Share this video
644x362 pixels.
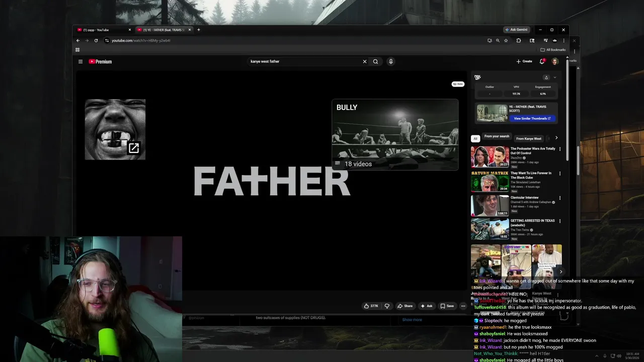(x=405, y=306)
